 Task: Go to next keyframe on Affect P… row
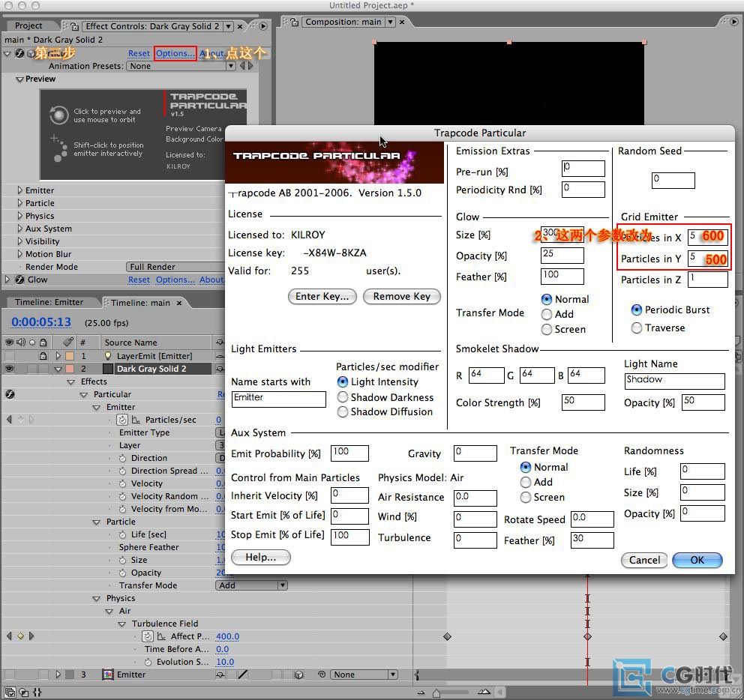click(31, 636)
